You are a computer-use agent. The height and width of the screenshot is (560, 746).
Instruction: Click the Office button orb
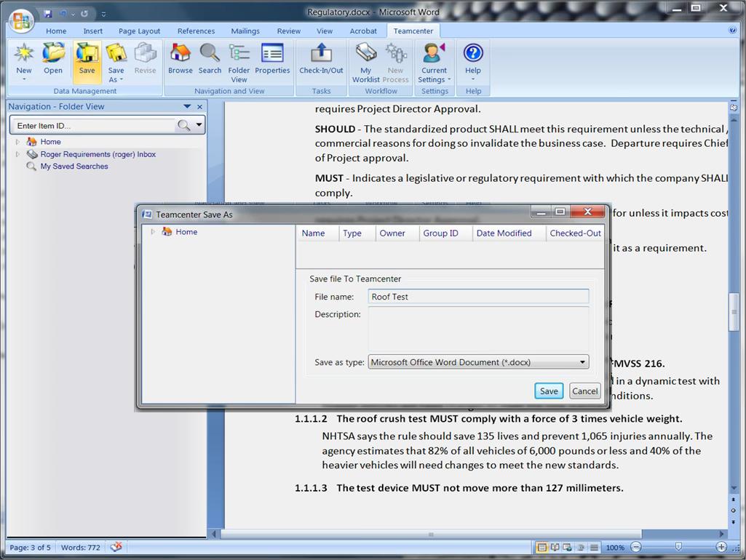click(x=21, y=21)
